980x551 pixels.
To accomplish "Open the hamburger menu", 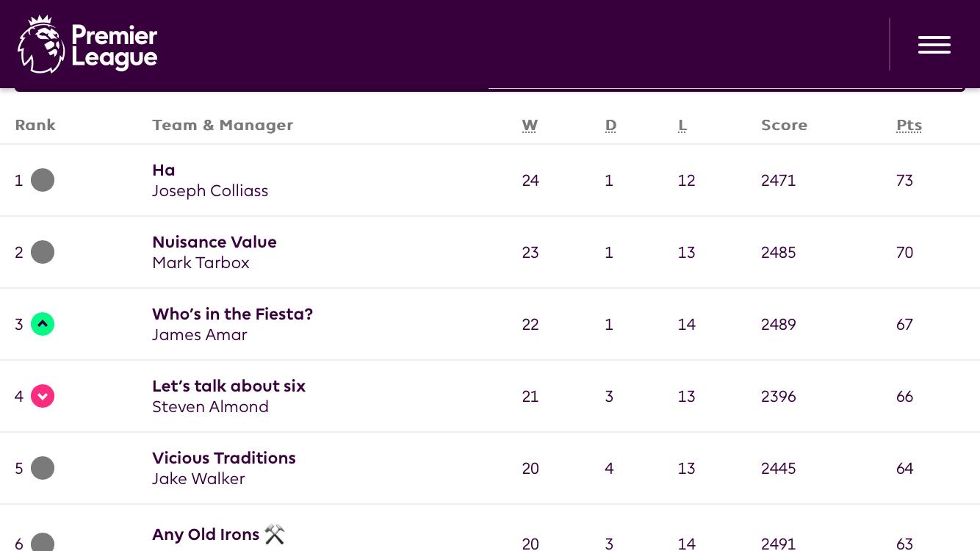I will 934,45.
